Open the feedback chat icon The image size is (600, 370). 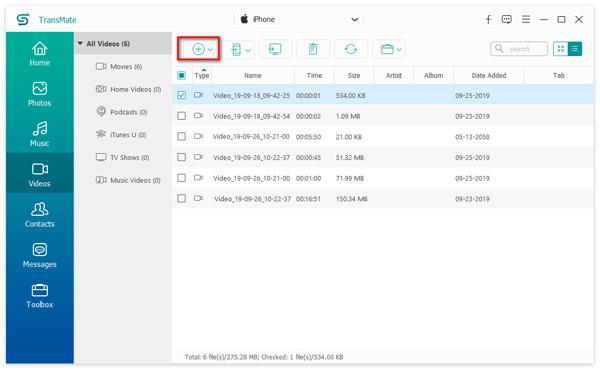click(x=507, y=19)
